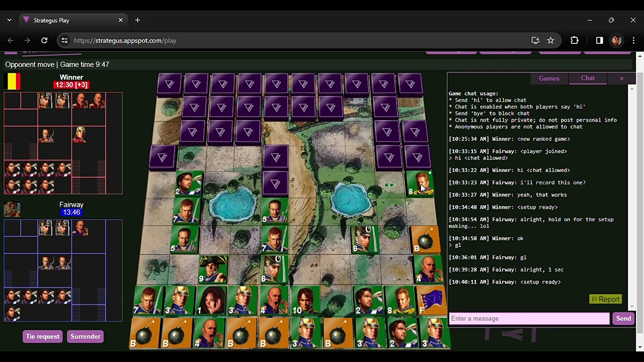Select rank 2 scout left of own rank 8
The image size is (644, 362).
coord(369,302)
